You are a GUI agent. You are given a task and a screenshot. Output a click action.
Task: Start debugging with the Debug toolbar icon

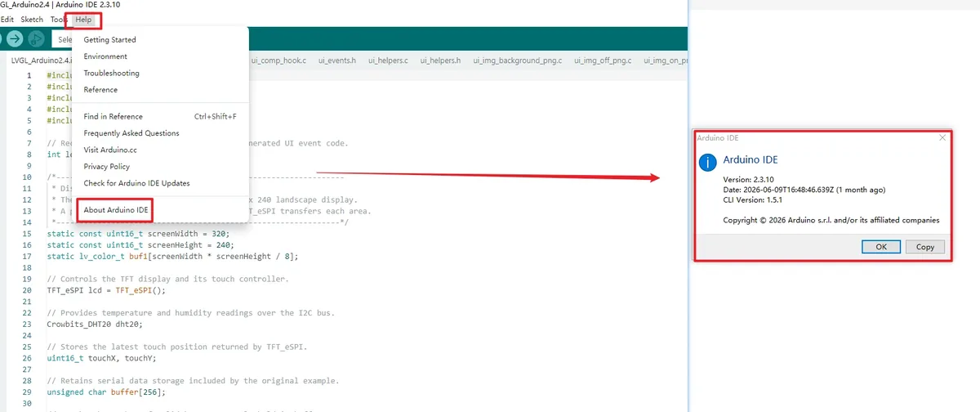pos(36,38)
